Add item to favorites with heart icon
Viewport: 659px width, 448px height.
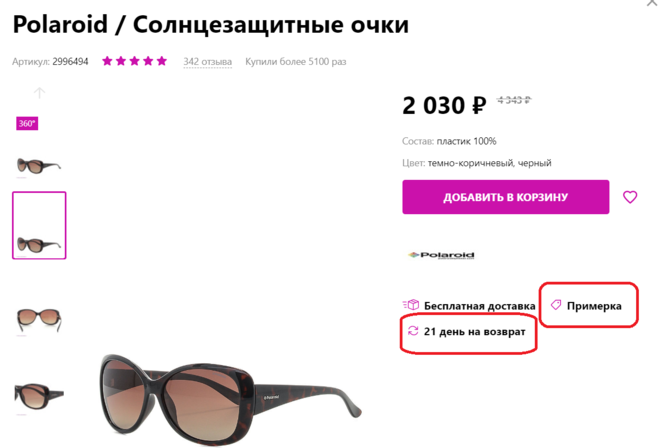pos(630,197)
